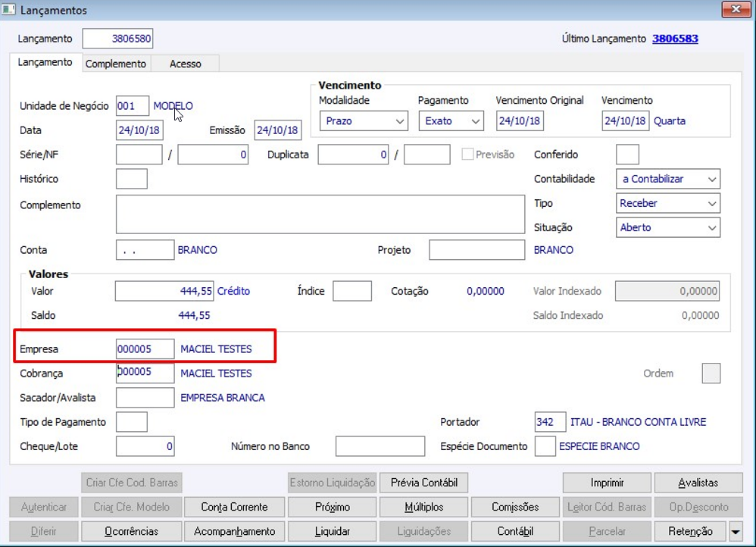The width and height of the screenshot is (756, 547).
Task: Click the Complemento text area
Action: coord(320,214)
